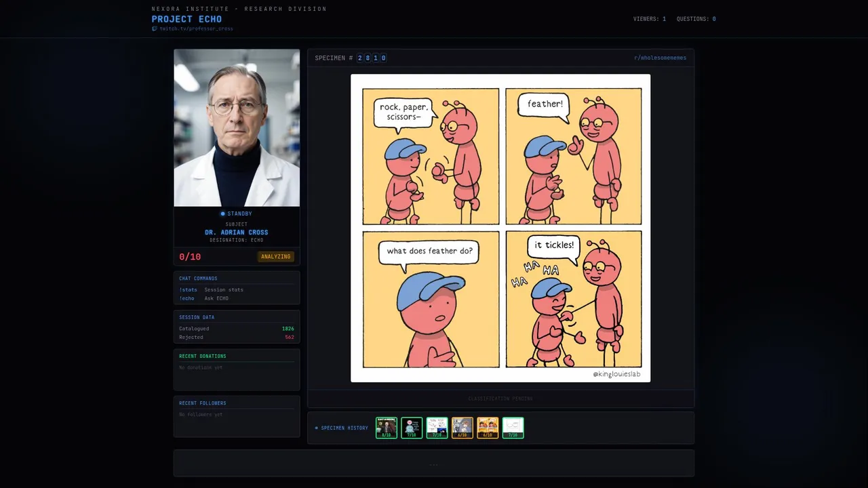This screenshot has height=488, width=868.
Task: Click the specimen history bullet dot
Action: coord(316,428)
